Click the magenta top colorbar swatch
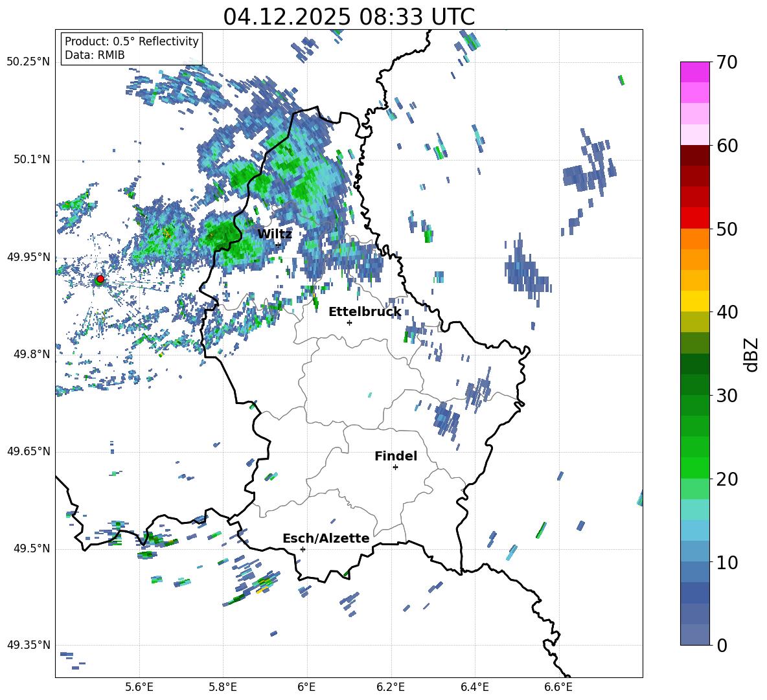The width and height of the screenshot is (767, 700). tap(694, 72)
